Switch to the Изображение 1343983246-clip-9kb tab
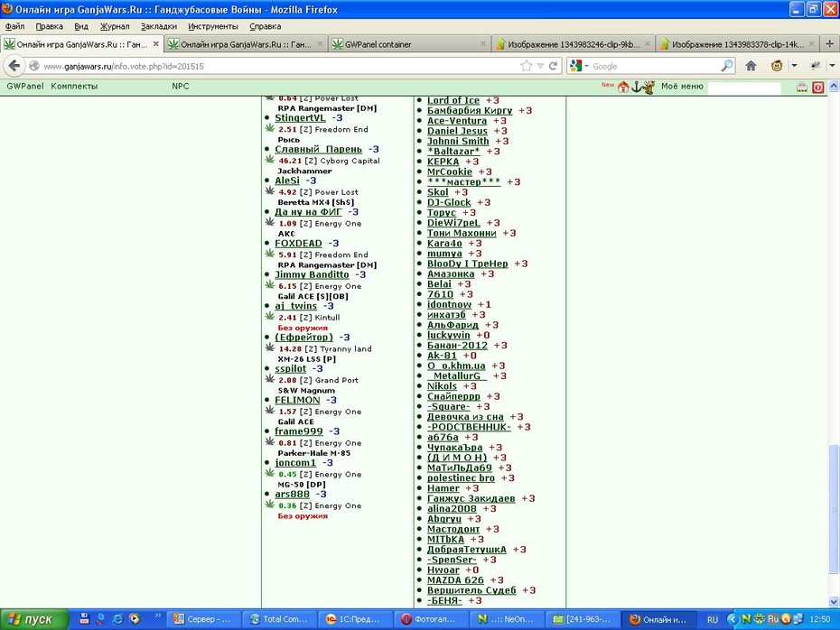 click(574, 44)
